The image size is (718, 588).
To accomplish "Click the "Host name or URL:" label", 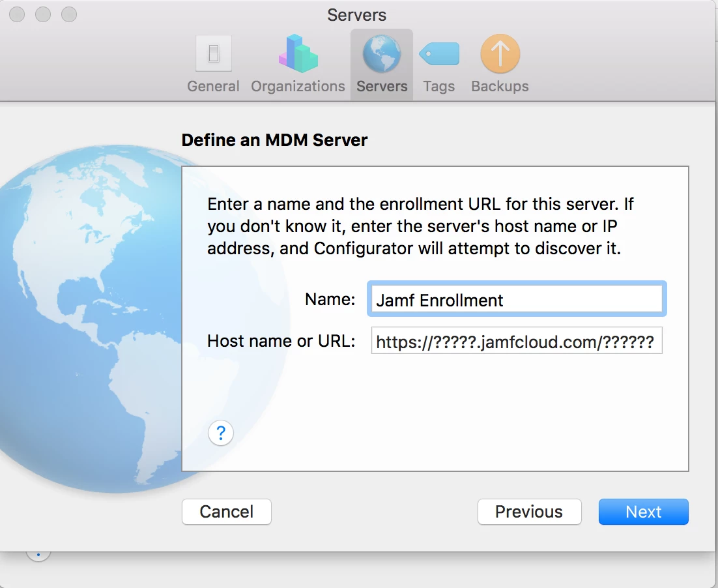I will click(x=281, y=341).
